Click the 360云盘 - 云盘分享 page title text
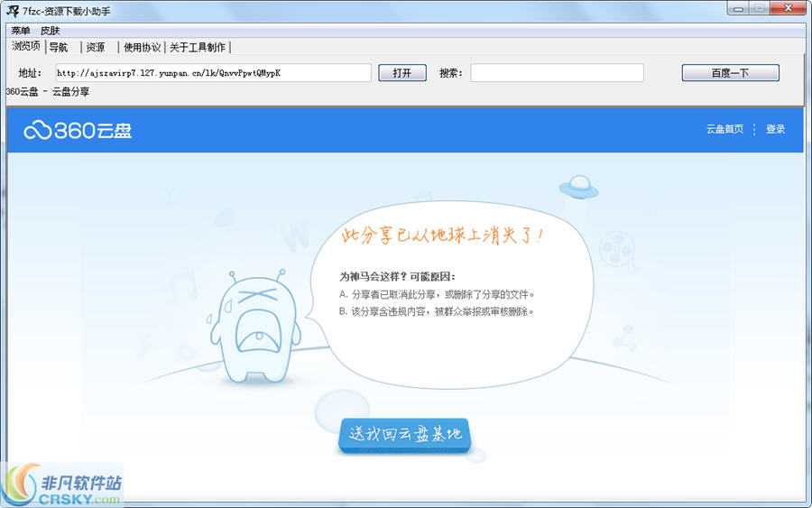This screenshot has height=508, width=812. (x=47, y=92)
